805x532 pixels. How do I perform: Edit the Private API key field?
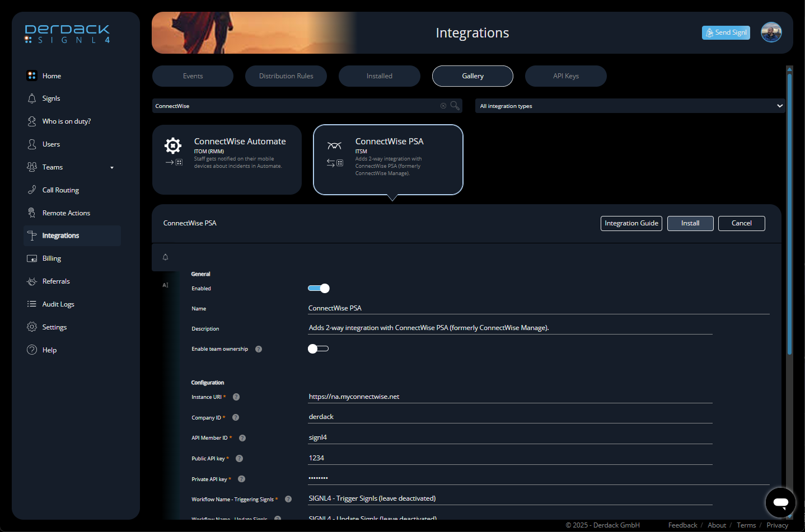pyautogui.click(x=539, y=478)
